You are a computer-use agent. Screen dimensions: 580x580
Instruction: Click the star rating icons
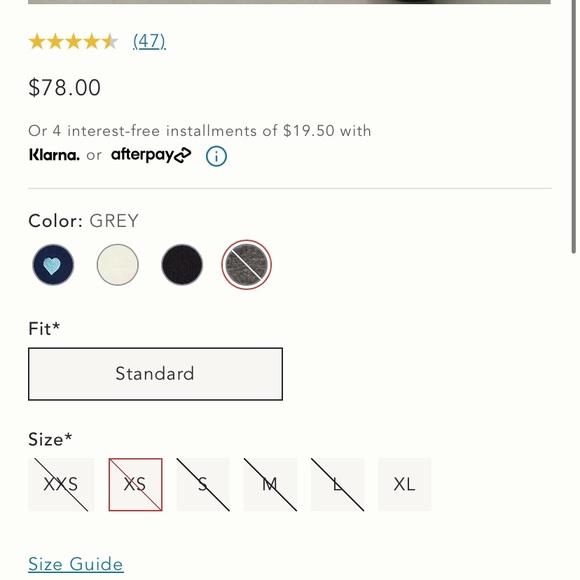pyautogui.click(x=74, y=41)
